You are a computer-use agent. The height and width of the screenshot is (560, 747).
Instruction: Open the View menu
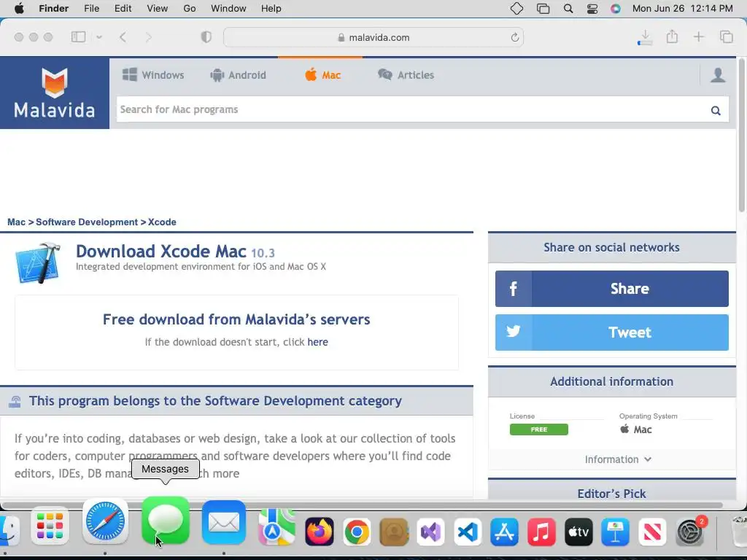[x=158, y=9]
